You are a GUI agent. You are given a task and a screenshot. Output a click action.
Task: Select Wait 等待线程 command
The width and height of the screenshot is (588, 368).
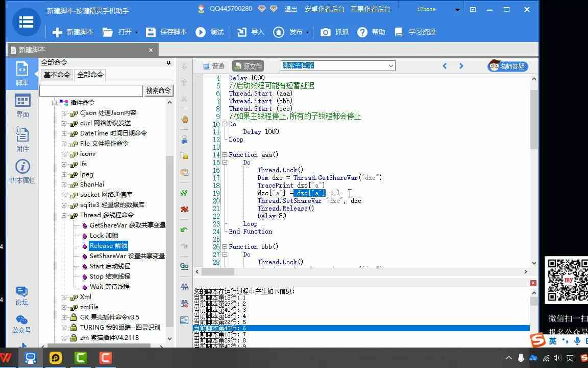point(110,287)
